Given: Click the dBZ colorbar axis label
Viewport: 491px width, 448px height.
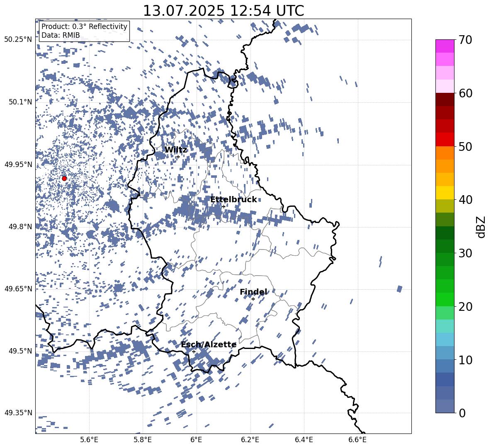Looking at the screenshot, I should pyautogui.click(x=481, y=227).
